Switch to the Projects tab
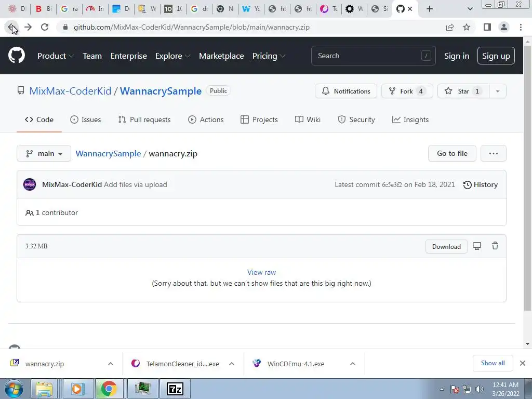Screen dimensions: 532x399 (259, 119)
